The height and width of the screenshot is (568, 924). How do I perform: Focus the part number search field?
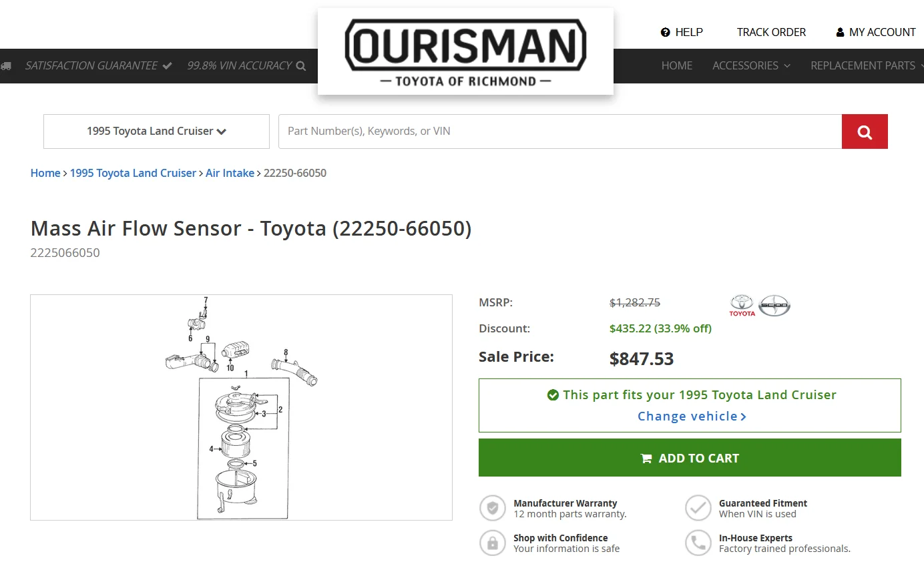(x=559, y=131)
